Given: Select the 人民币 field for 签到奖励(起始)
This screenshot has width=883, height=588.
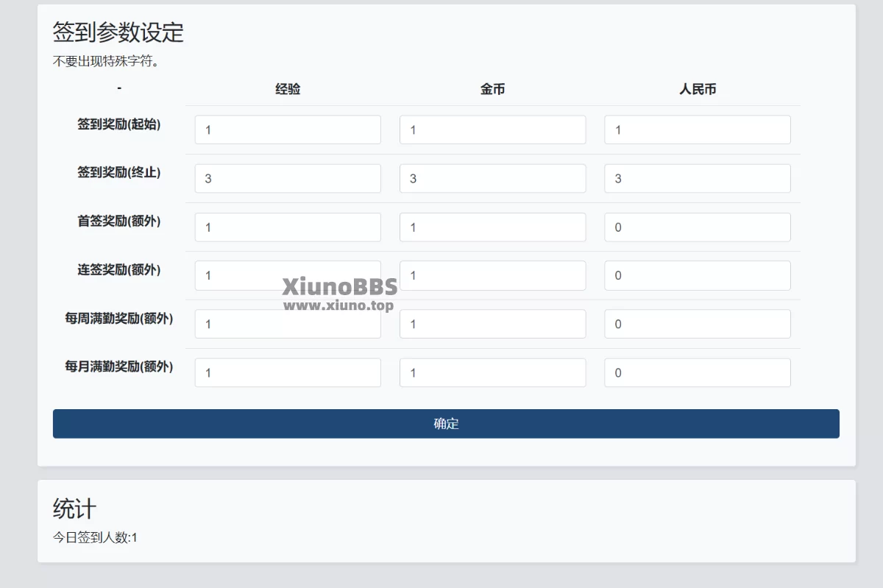Looking at the screenshot, I should 696,129.
